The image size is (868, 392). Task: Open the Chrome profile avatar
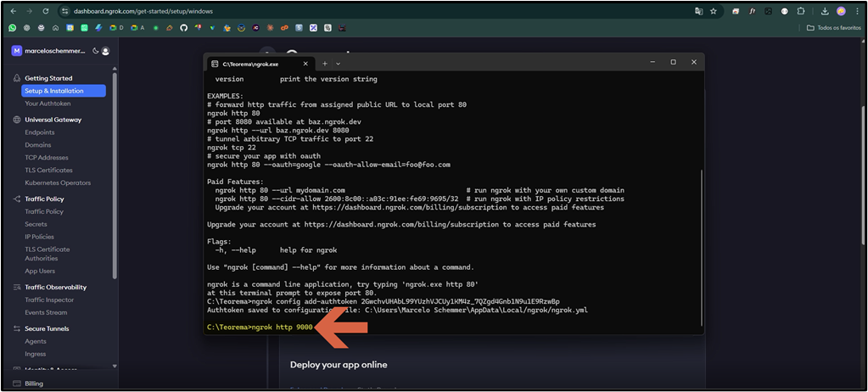coord(841,11)
